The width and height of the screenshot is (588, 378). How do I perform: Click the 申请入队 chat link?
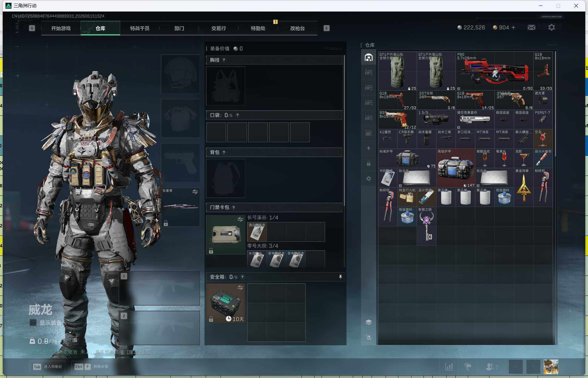point(138,352)
